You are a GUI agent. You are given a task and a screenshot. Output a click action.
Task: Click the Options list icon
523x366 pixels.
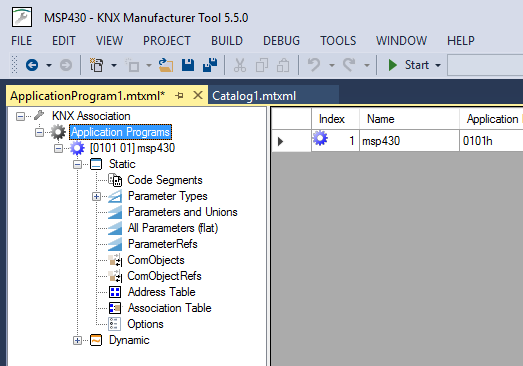point(114,324)
